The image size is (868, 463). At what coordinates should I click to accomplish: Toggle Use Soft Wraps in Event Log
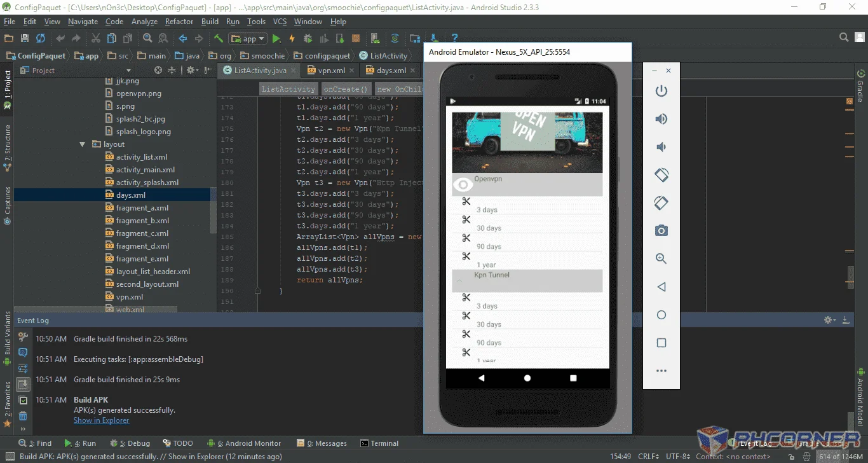coord(23,368)
